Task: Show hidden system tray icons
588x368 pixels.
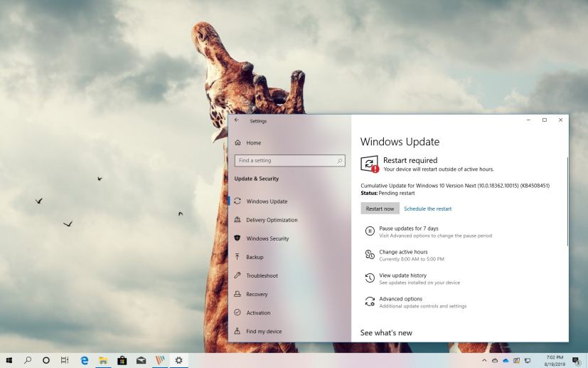Action: 484,361
